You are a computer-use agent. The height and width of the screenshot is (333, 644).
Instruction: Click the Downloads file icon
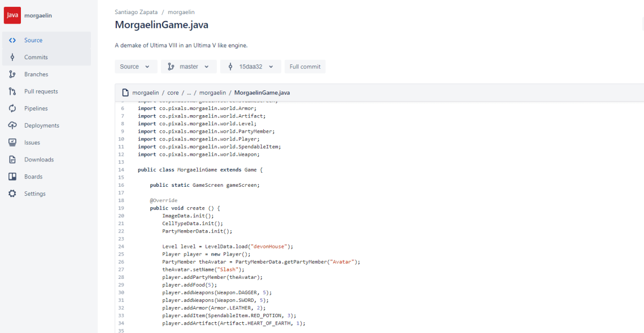coord(12,160)
